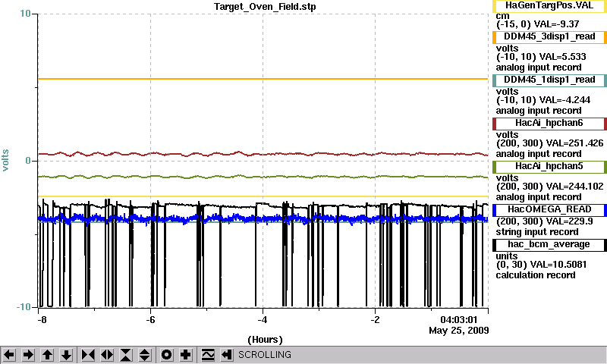The height and width of the screenshot is (364, 607).
Task: Click the return-arrow scroll mode button
Action: pyautogui.click(x=227, y=354)
